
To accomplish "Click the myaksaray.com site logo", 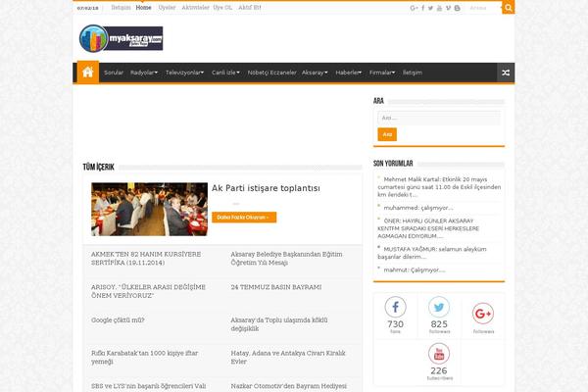I will 122,38.
